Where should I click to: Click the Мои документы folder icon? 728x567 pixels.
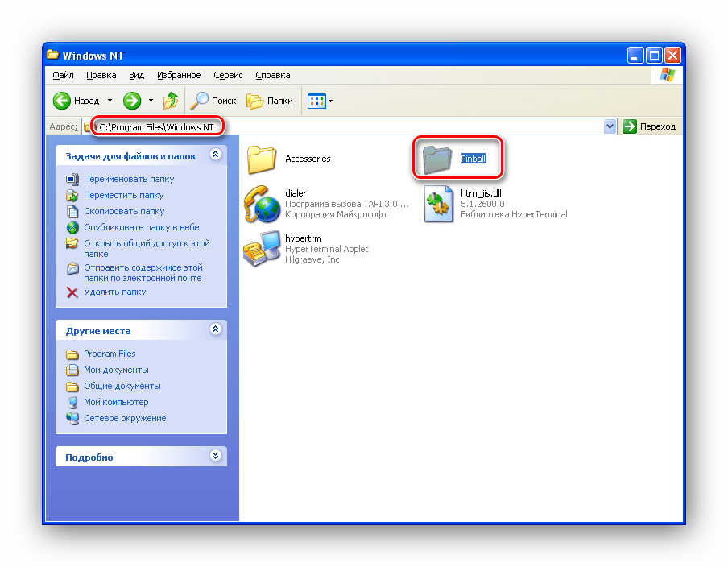click(72, 370)
